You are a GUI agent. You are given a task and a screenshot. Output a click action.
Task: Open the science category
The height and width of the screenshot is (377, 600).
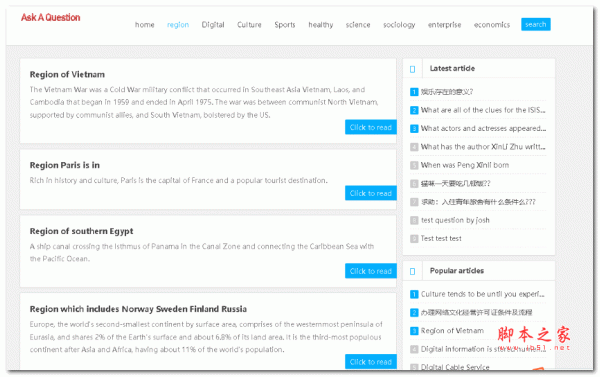pyautogui.click(x=358, y=25)
